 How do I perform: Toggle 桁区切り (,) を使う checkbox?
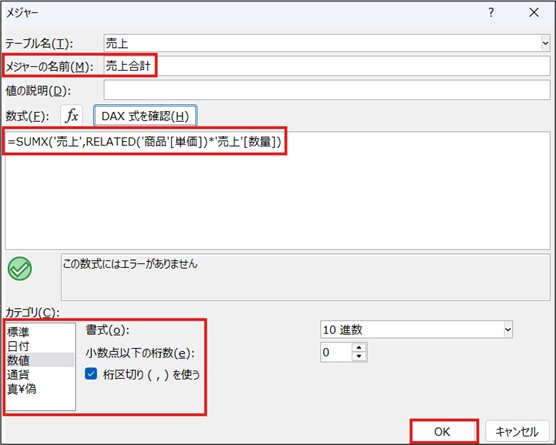(91, 374)
